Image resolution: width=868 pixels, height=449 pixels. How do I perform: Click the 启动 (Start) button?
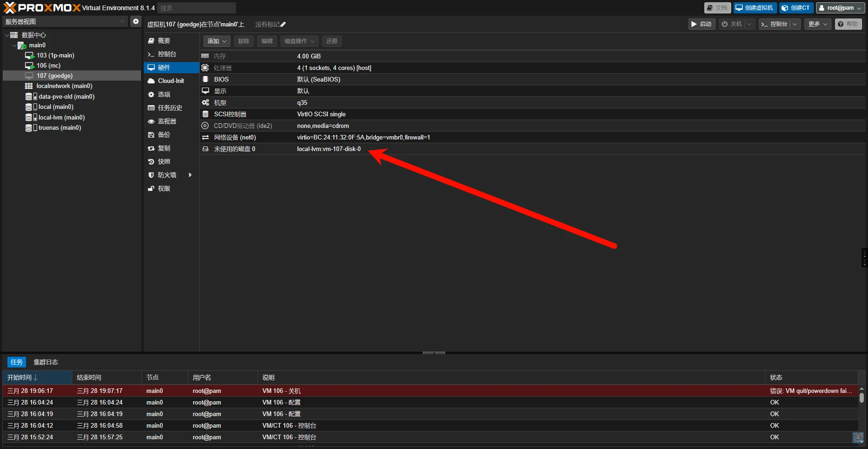pyautogui.click(x=701, y=24)
